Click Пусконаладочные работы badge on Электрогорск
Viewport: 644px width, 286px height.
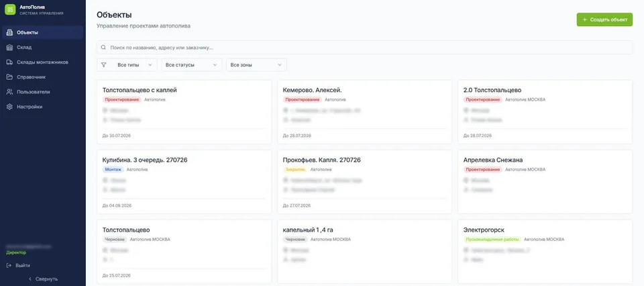point(492,239)
